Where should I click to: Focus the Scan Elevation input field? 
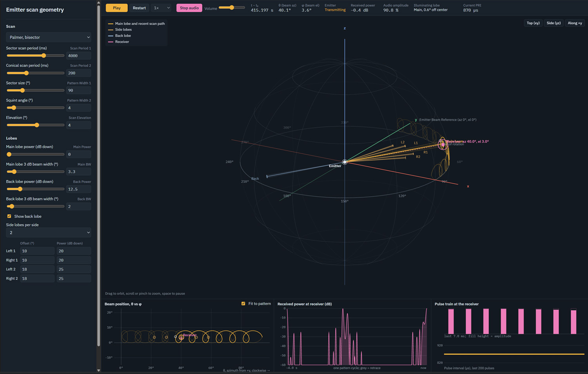tap(79, 125)
